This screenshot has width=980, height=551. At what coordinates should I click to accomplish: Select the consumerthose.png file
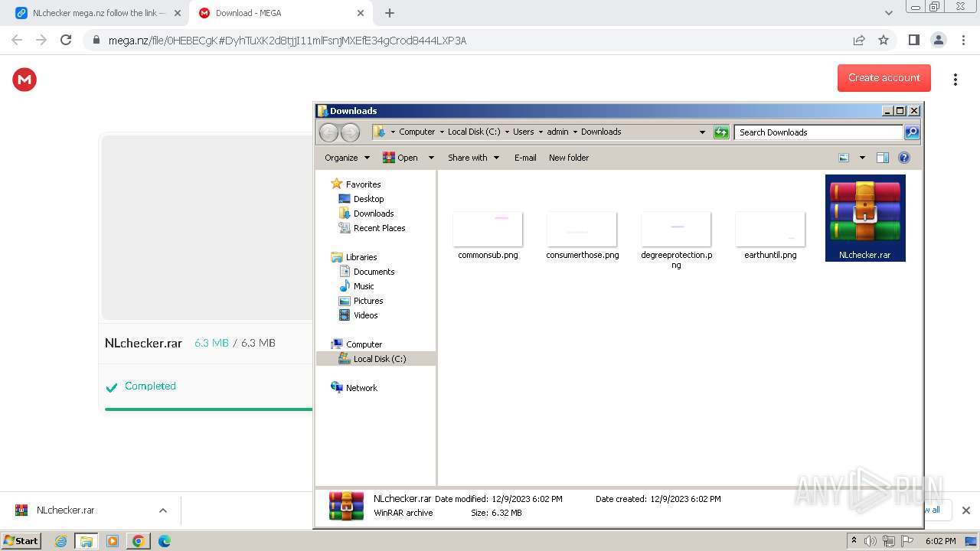(x=583, y=236)
